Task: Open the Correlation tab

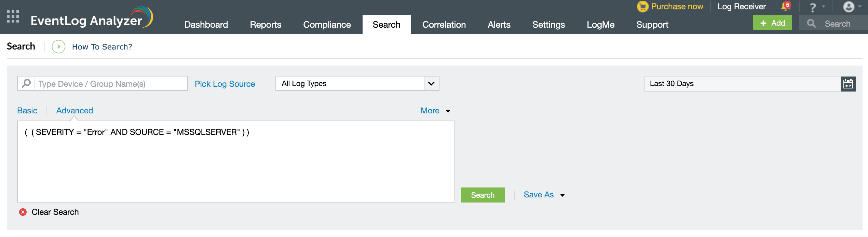Action: coord(444,25)
